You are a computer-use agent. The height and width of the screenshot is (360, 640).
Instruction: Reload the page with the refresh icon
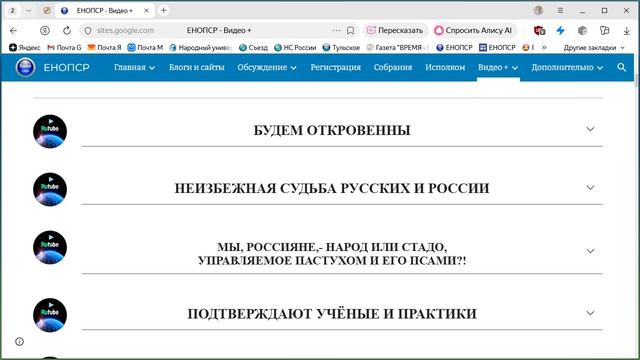coord(67,31)
